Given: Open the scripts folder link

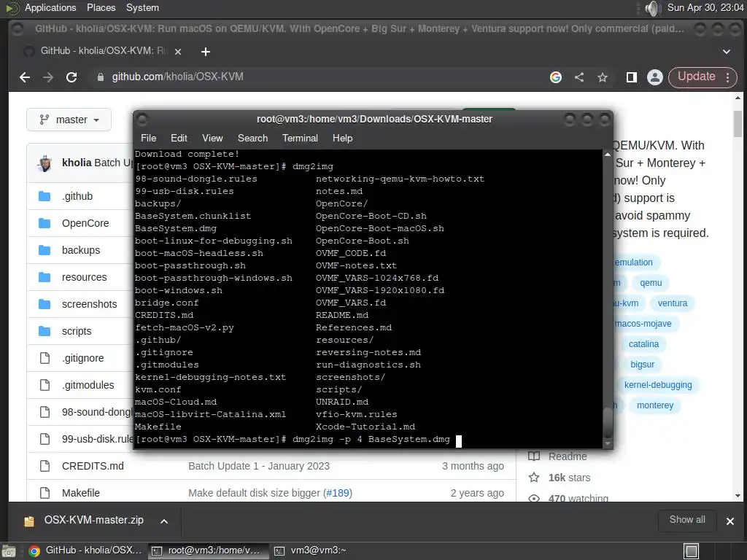Looking at the screenshot, I should tap(77, 331).
